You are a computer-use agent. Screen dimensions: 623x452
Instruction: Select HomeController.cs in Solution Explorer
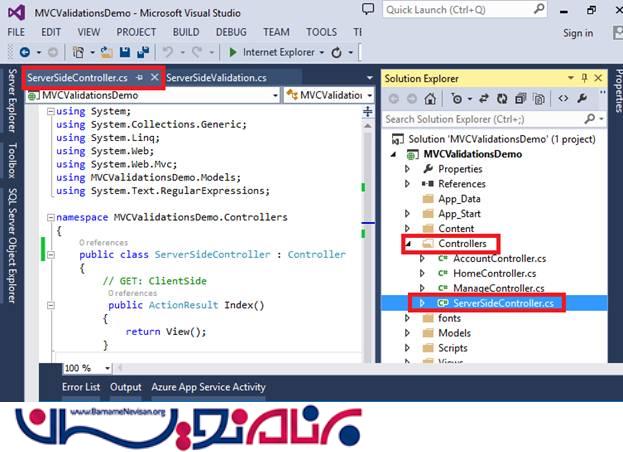(x=495, y=273)
